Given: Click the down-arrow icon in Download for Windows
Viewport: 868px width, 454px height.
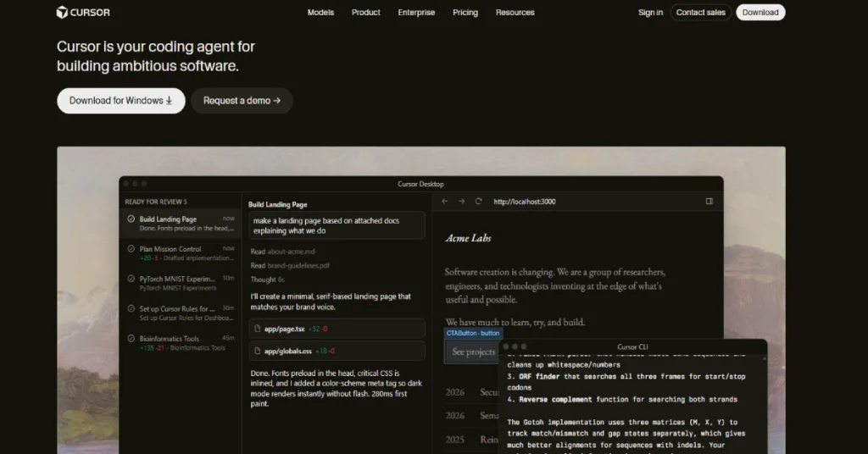Looking at the screenshot, I should 169,101.
